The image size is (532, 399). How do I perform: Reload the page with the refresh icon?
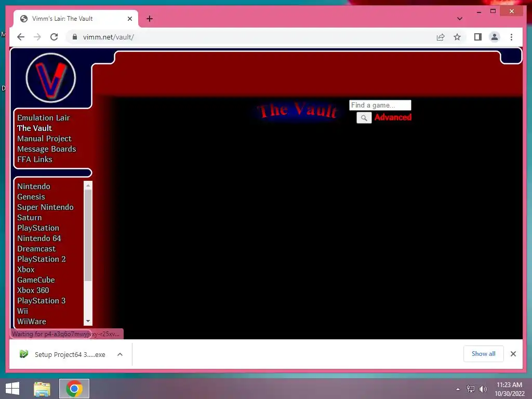[x=54, y=37]
